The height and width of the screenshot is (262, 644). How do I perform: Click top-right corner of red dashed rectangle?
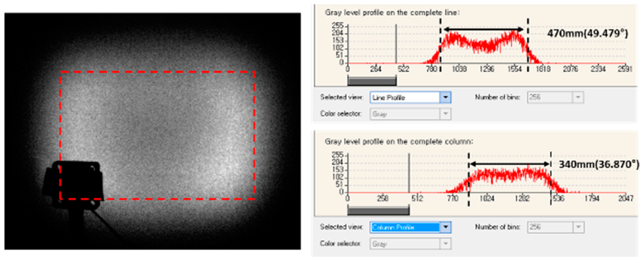coord(254,72)
